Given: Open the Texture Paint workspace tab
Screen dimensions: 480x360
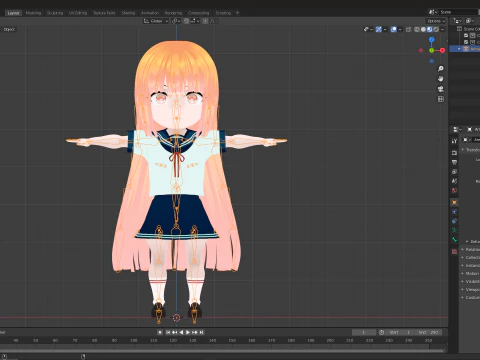Looking at the screenshot, I should pyautogui.click(x=104, y=13).
